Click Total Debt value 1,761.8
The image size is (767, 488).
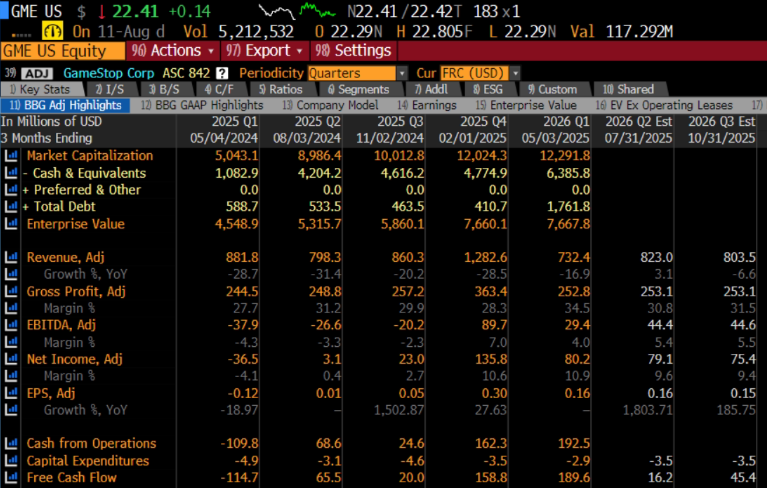coord(568,206)
